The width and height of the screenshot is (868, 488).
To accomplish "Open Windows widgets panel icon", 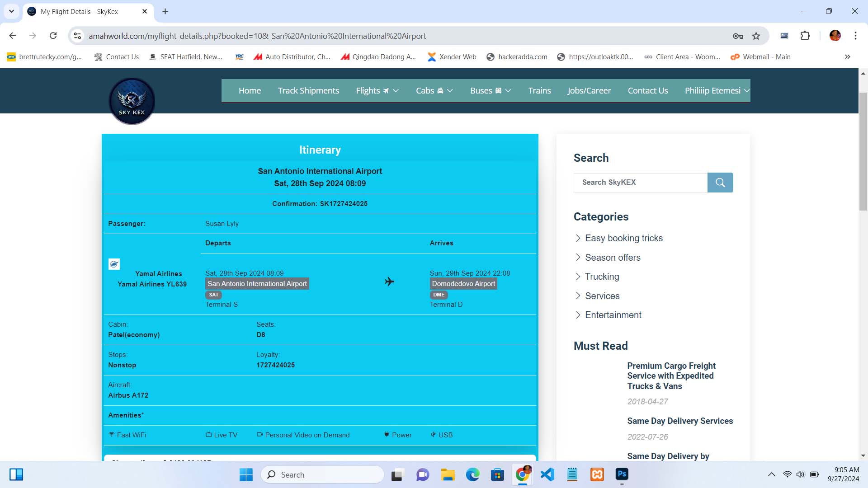I will point(16,474).
